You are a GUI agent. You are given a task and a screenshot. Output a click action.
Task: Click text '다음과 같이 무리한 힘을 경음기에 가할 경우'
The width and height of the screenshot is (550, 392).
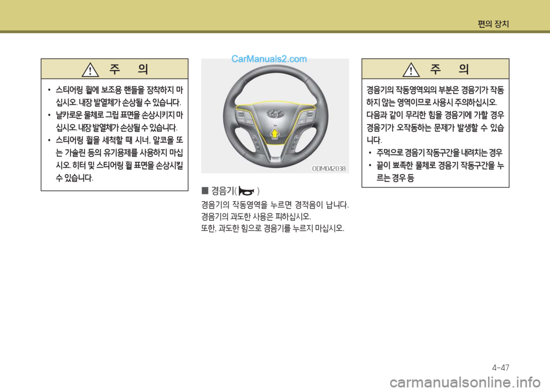coord(435,115)
